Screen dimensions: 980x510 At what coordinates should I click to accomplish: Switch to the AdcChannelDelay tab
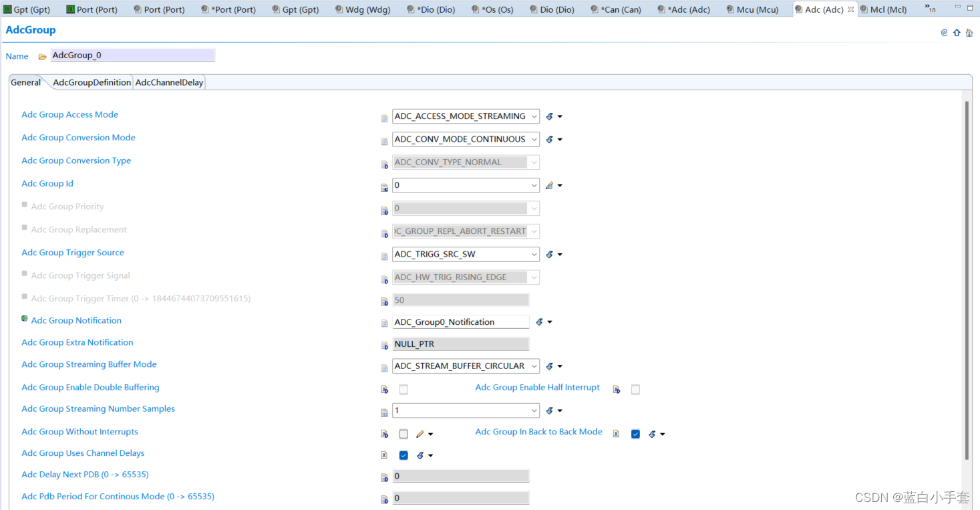tap(169, 82)
